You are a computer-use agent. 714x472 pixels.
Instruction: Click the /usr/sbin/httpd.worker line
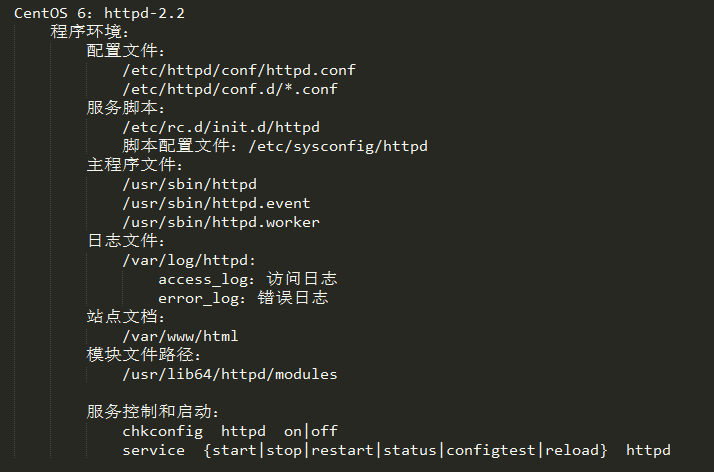(221, 222)
